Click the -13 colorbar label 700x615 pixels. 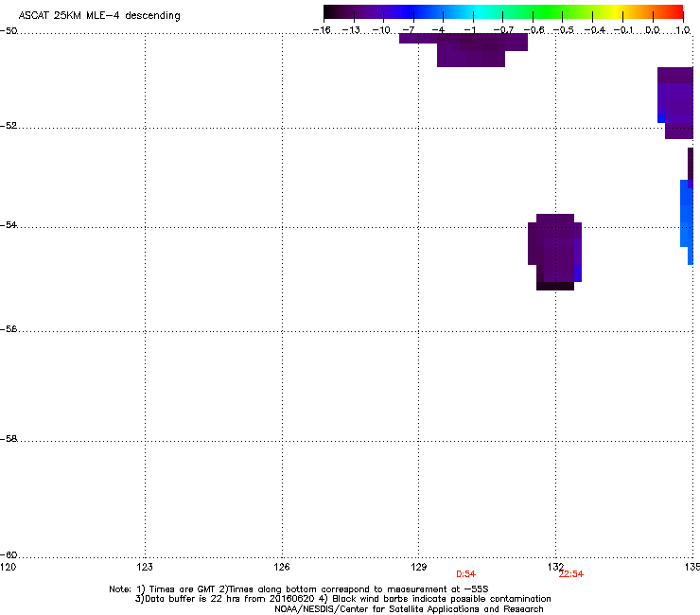click(351, 30)
